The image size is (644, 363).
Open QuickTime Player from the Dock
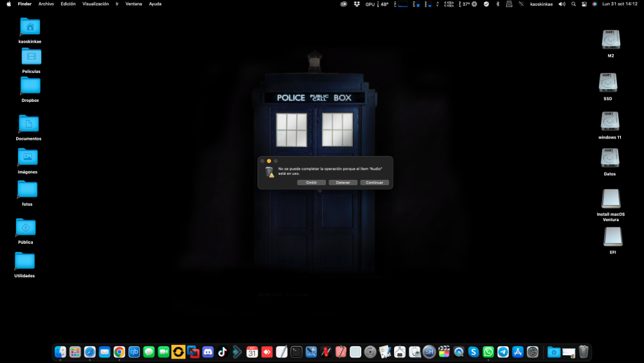459,352
